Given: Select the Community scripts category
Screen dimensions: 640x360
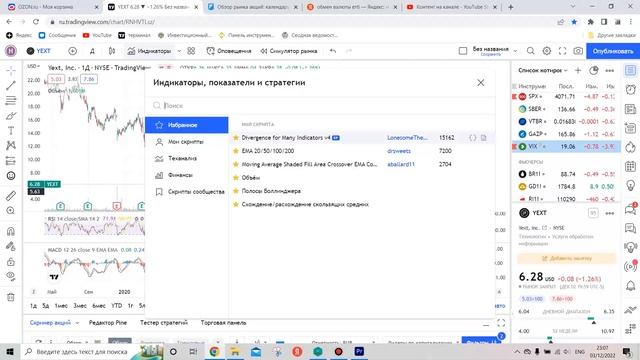Looking at the screenshot, I should pyautogui.click(x=187, y=191).
